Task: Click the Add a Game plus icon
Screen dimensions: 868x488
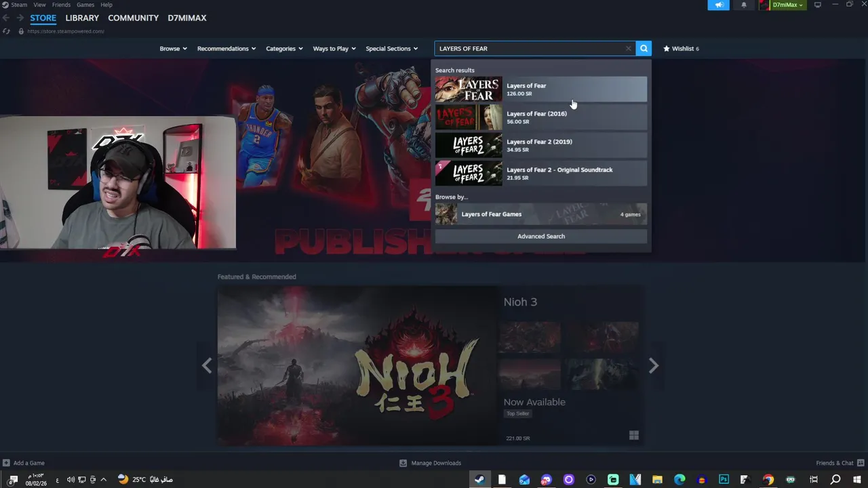Action: coord(6,463)
